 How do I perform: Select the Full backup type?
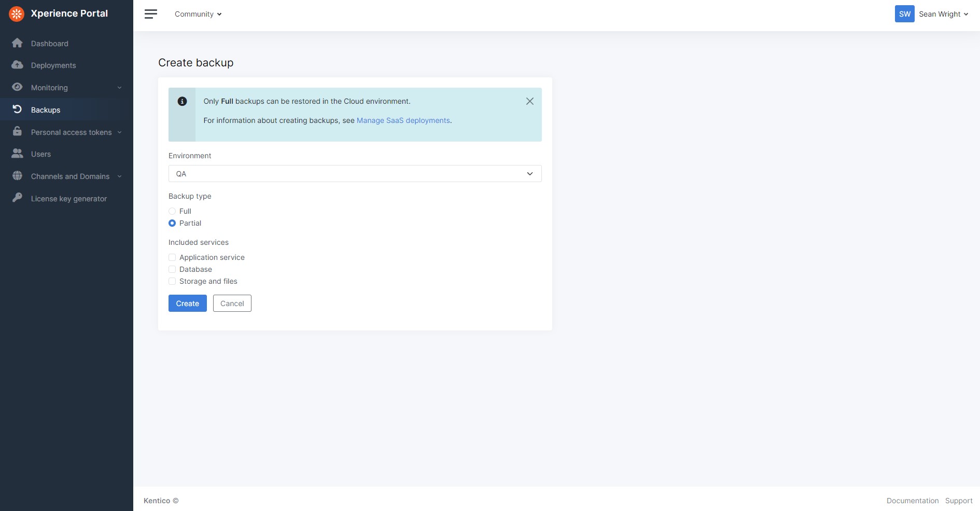click(172, 211)
